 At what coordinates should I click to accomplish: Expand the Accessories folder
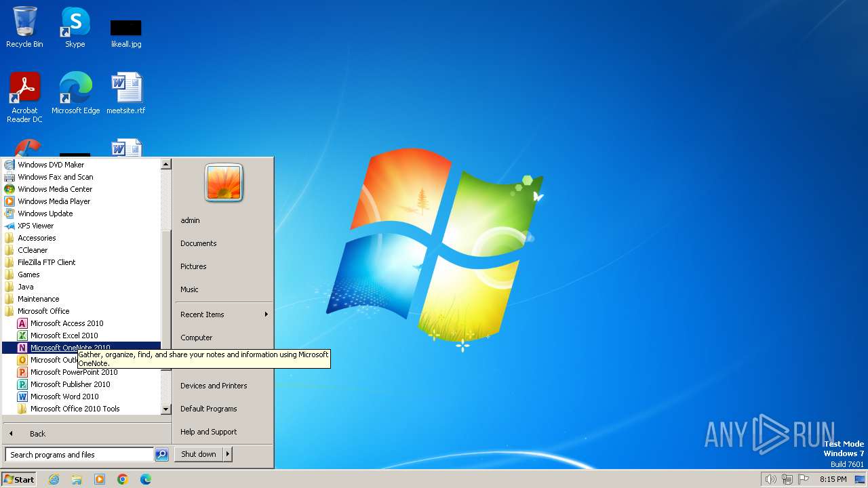coord(81,238)
